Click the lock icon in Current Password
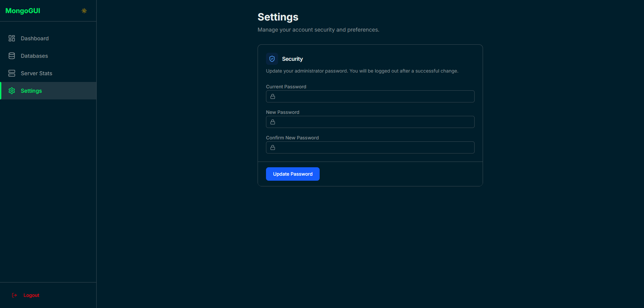 click(273, 96)
